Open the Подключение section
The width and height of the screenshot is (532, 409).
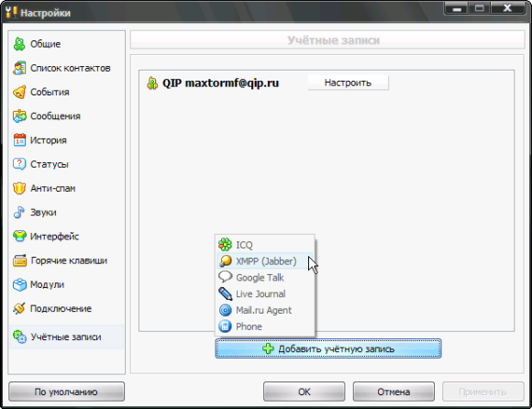point(66,309)
